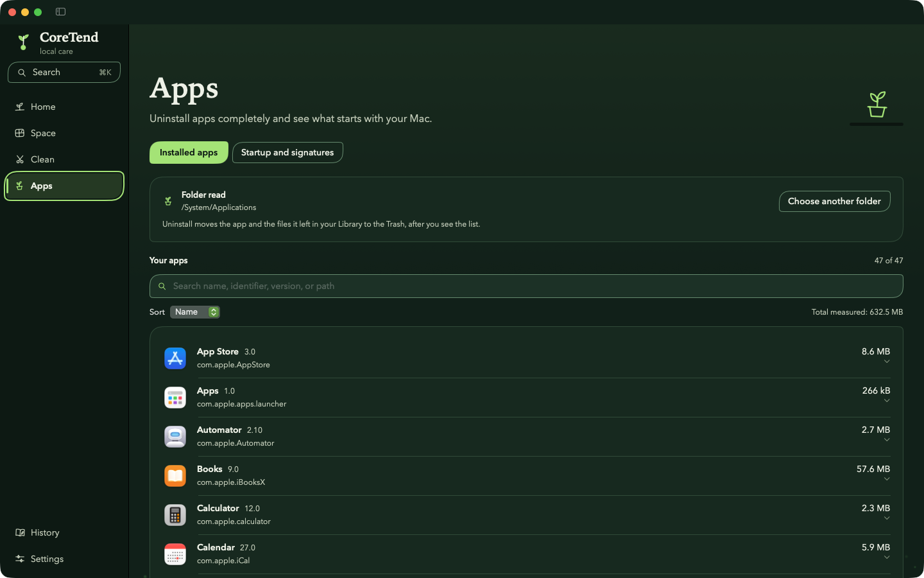Toggle the sidebar panel icon
The width and height of the screenshot is (924, 578).
point(60,12)
